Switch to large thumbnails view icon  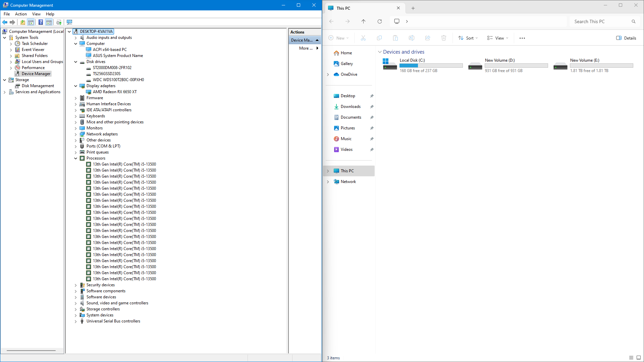[639, 358]
